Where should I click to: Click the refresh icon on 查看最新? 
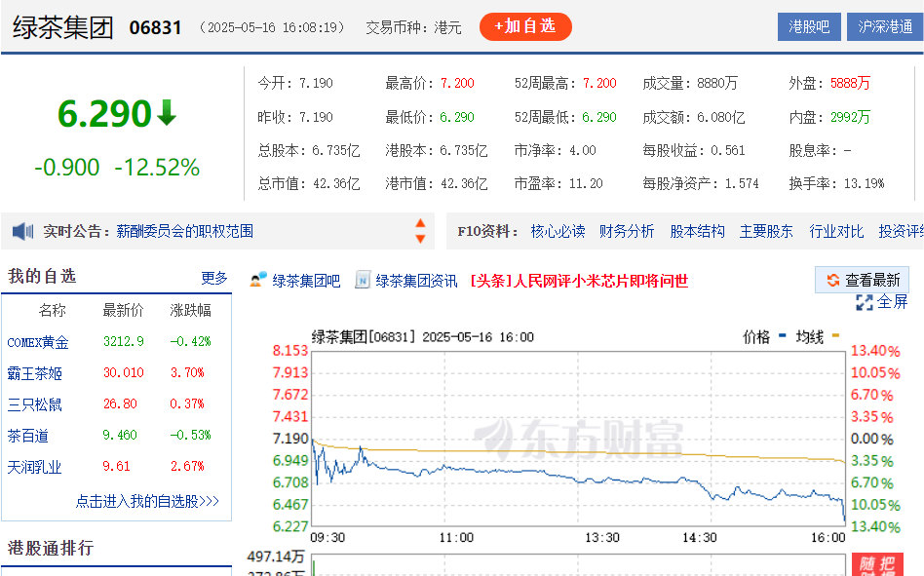click(832, 281)
